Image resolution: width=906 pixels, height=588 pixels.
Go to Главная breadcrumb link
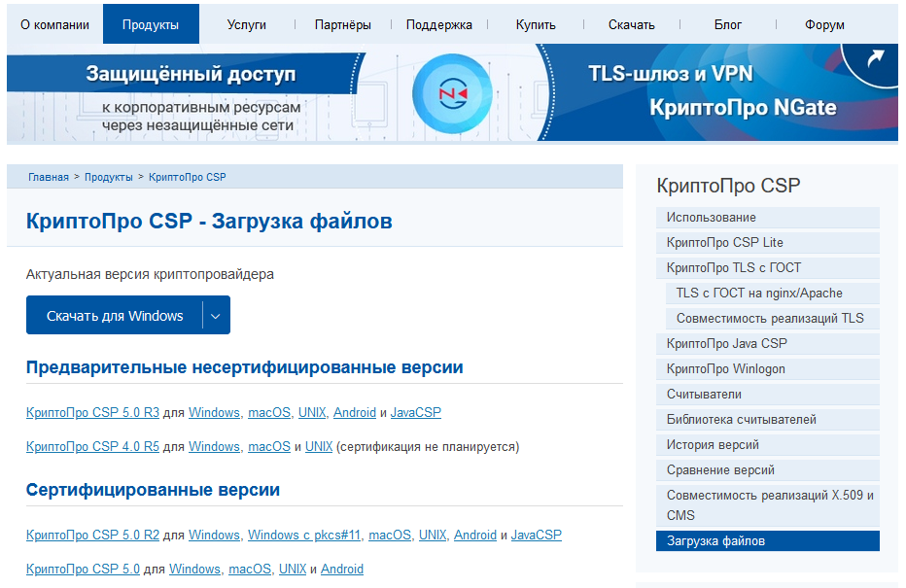click(x=49, y=177)
